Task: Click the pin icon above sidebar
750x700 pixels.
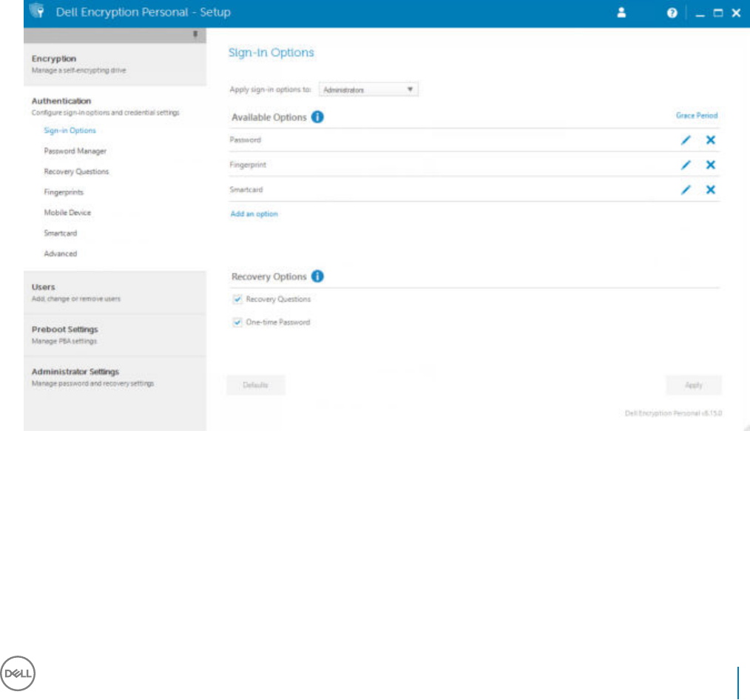Action: point(195,34)
